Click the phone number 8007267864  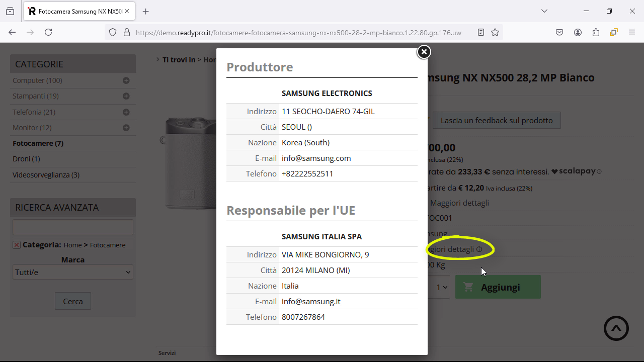point(303,317)
